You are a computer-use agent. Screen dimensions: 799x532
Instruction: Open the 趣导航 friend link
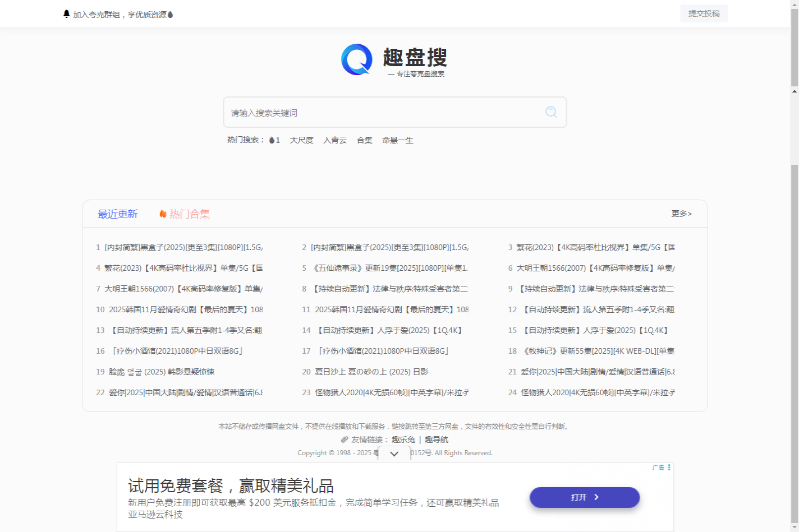[435, 440]
